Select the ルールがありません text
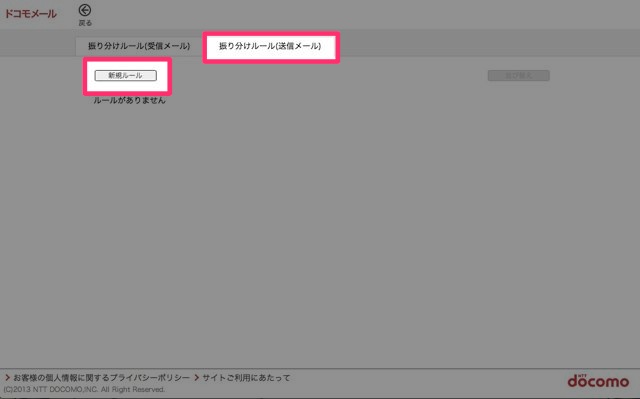The width and height of the screenshot is (640, 399). pyautogui.click(x=130, y=100)
